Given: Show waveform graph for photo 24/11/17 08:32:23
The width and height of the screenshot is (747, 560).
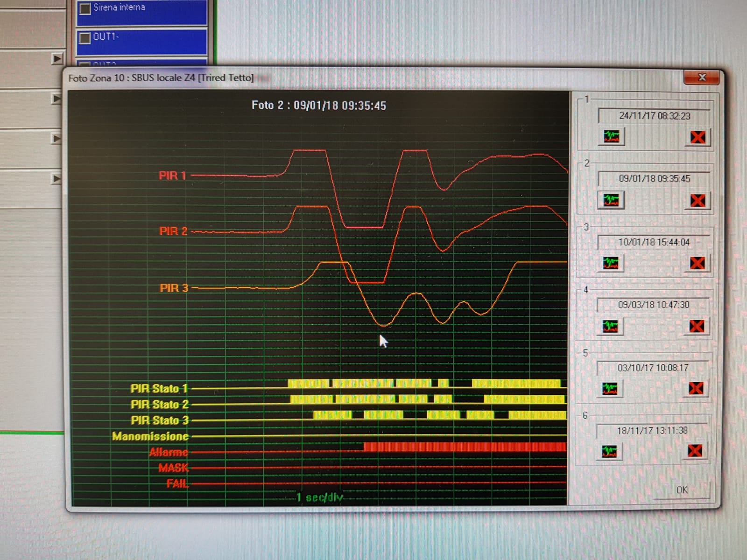Looking at the screenshot, I should 611,137.
